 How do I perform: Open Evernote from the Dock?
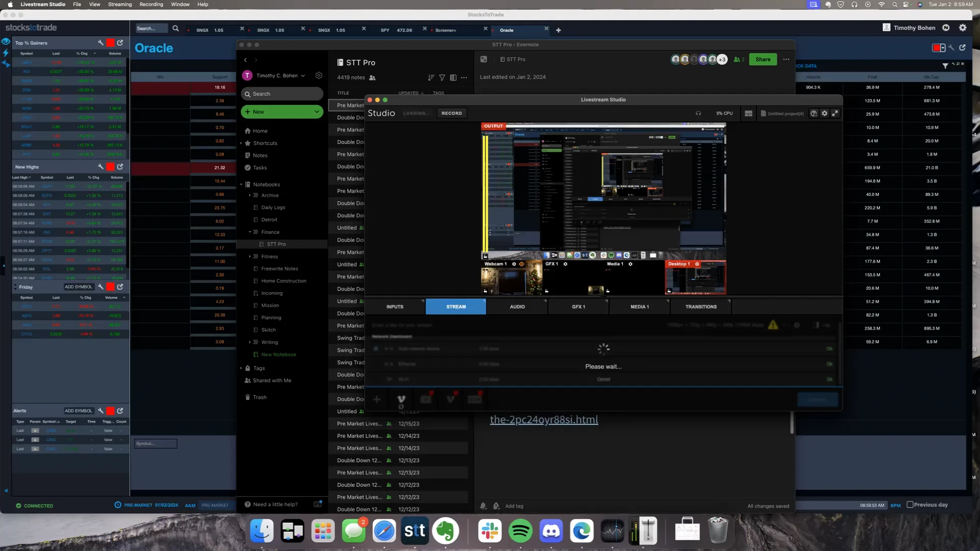point(446,531)
